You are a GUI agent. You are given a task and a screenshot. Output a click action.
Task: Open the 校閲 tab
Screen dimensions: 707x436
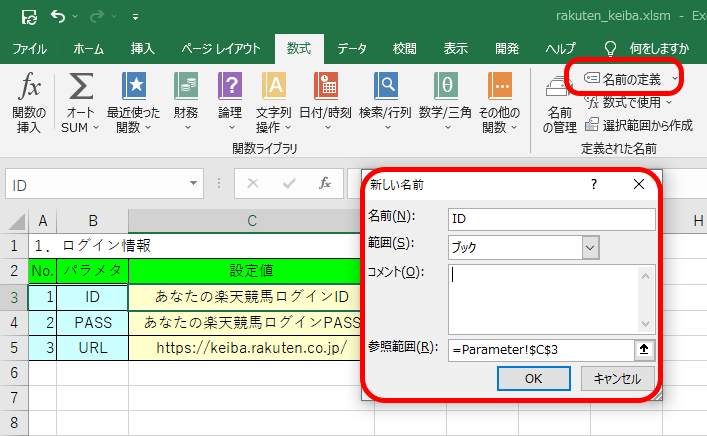[404, 48]
